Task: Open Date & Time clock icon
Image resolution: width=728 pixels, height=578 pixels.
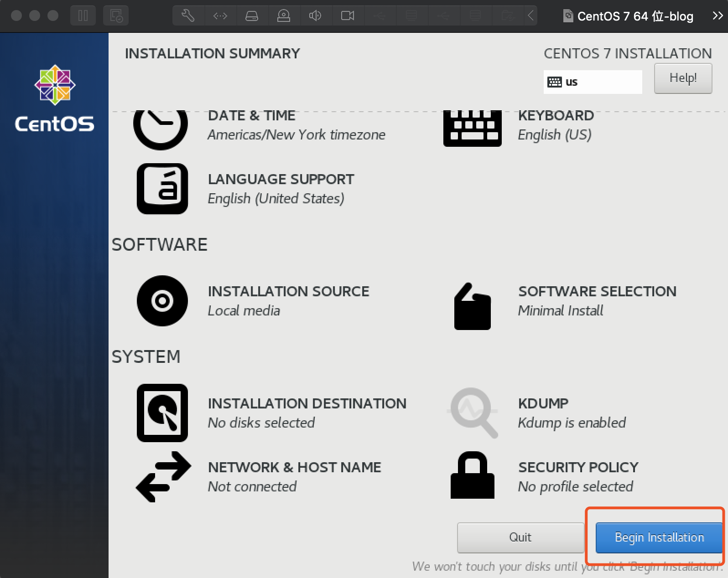Action: [161, 130]
